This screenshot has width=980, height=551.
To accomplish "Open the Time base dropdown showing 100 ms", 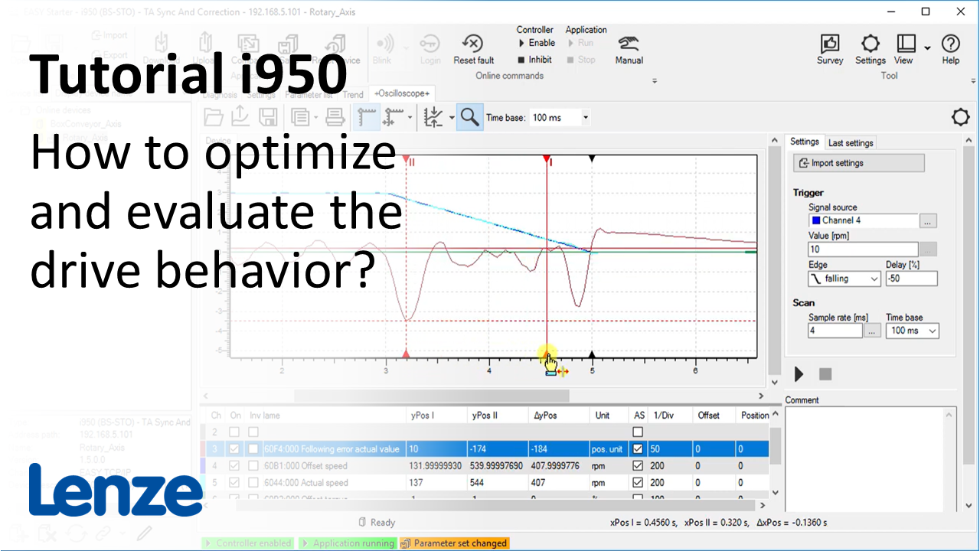I will tap(585, 117).
